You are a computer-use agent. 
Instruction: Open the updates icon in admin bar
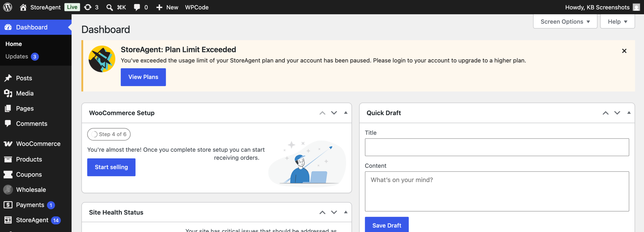coord(88,7)
